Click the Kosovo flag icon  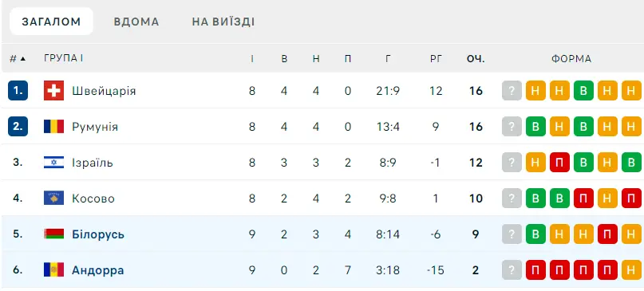[x=53, y=199]
